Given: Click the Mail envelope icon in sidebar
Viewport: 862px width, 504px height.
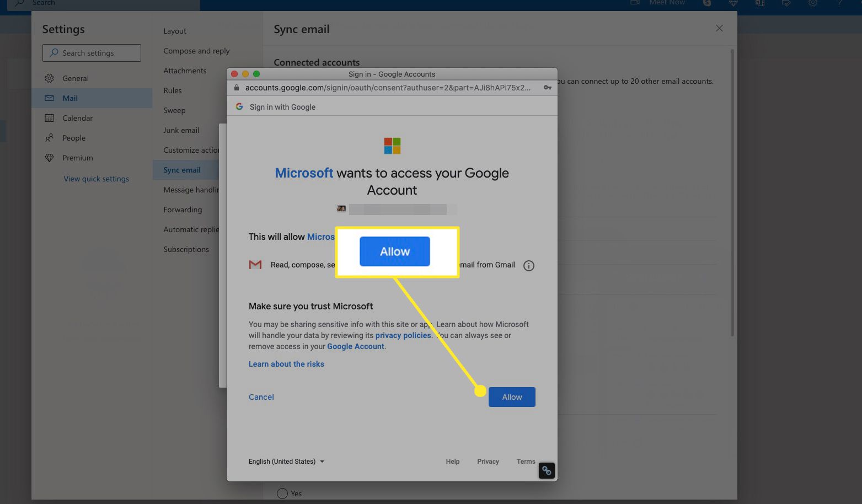Looking at the screenshot, I should [x=50, y=98].
